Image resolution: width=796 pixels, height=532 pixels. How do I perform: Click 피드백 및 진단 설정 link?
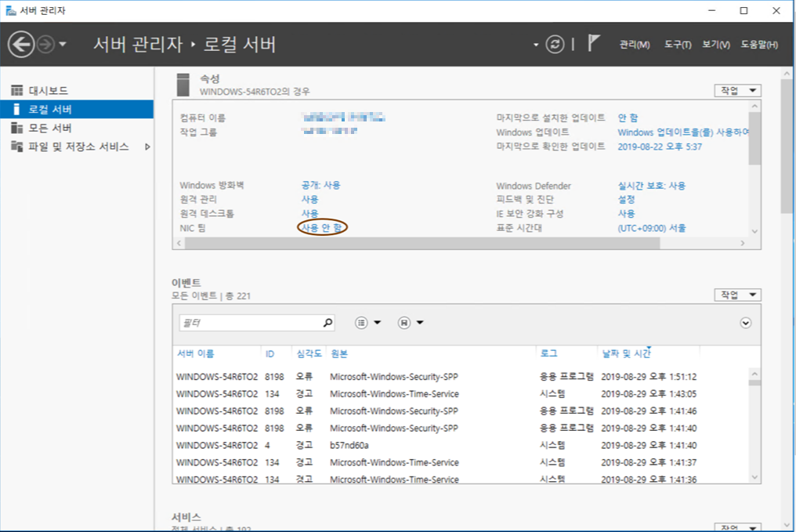(x=626, y=200)
